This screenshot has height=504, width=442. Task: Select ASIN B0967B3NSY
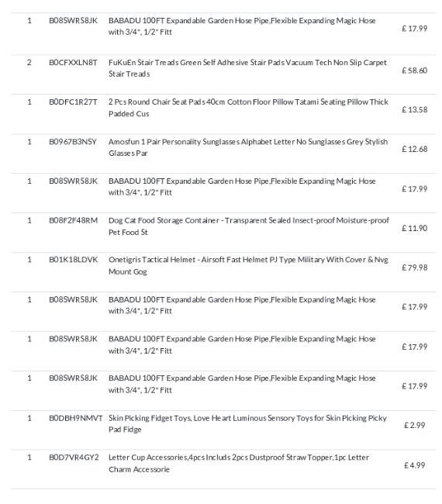[x=73, y=142]
